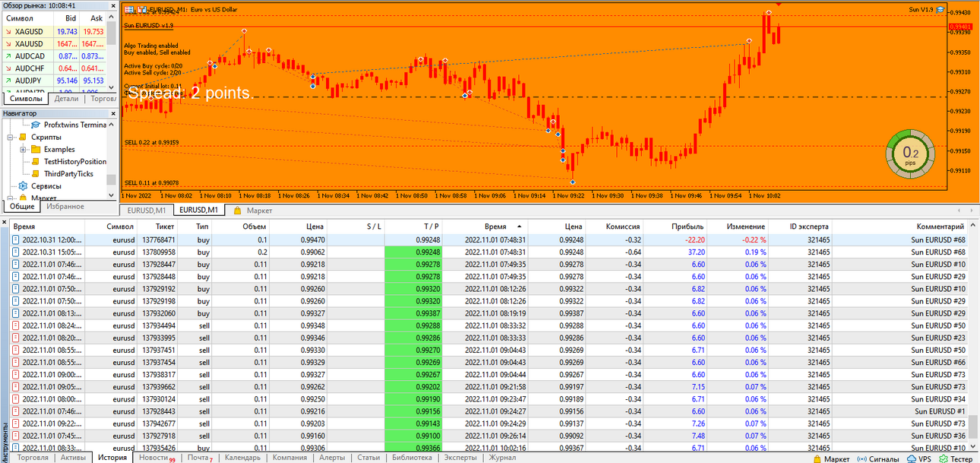
Task: Click the sell deal icon of ticket 137934494
Action: 16,325
